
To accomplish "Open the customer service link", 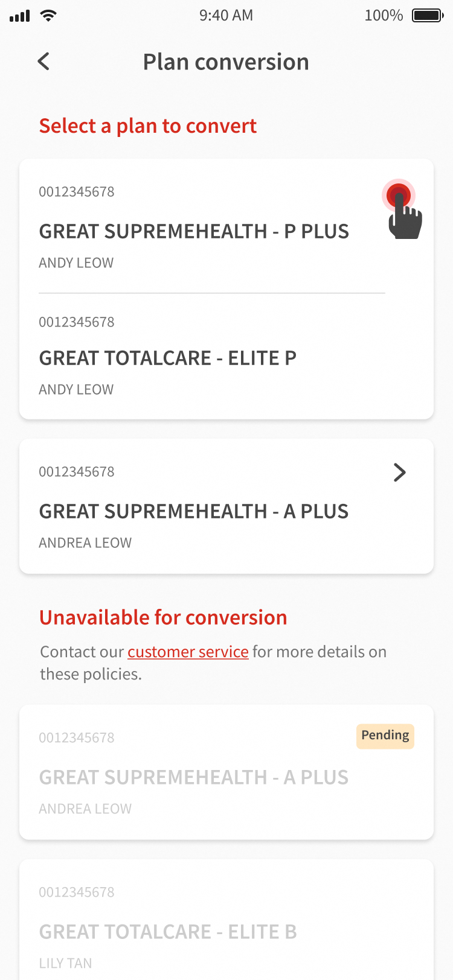I will tap(188, 652).
